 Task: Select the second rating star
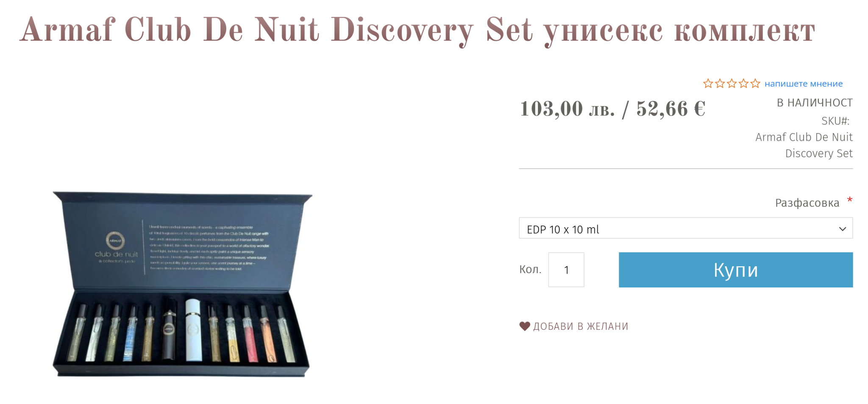point(720,84)
